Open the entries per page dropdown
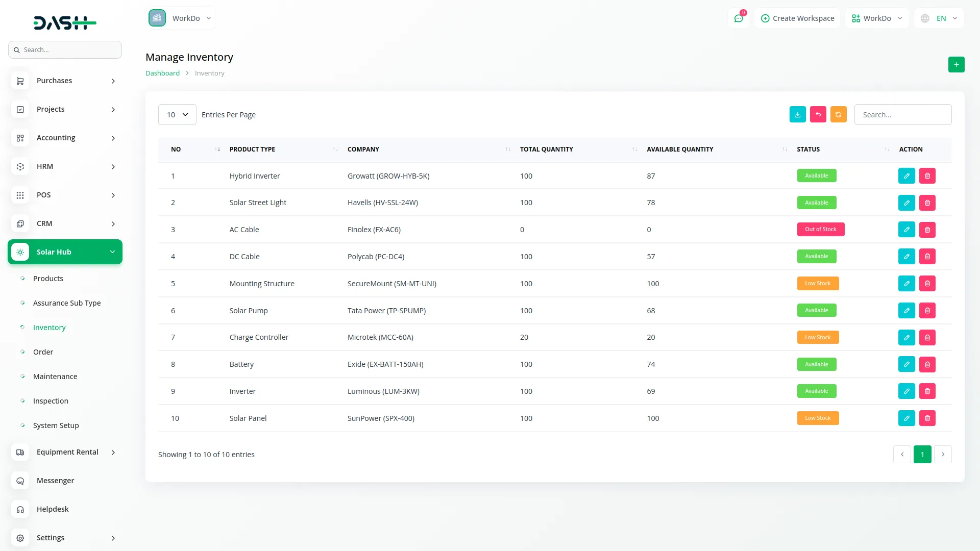The width and height of the screenshot is (980, 551). click(177, 115)
